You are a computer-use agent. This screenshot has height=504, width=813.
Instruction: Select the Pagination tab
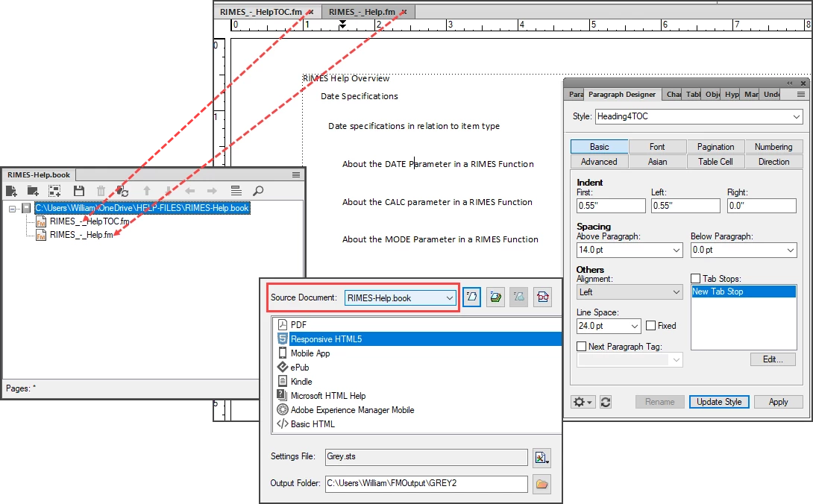tap(715, 147)
